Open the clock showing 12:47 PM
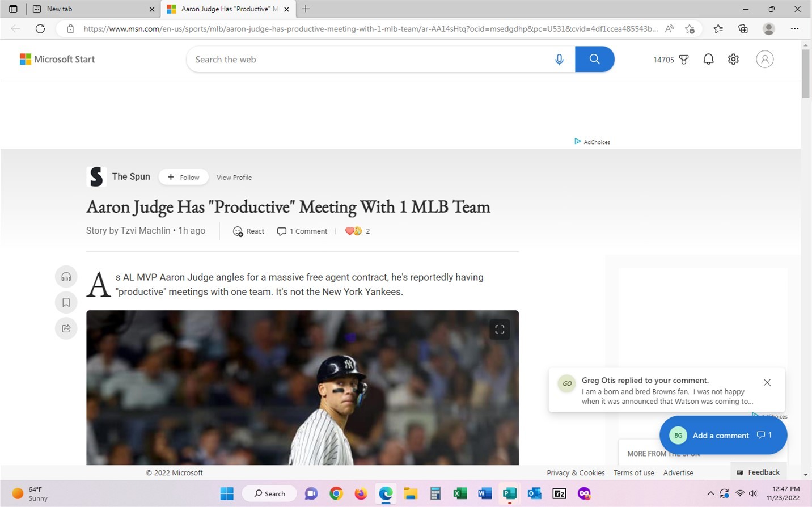Image resolution: width=812 pixels, height=507 pixels. (x=783, y=493)
